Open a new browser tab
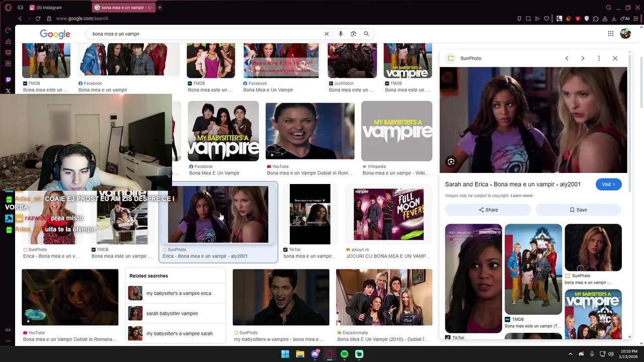Viewport: 644px width, 362px height. tap(160, 8)
